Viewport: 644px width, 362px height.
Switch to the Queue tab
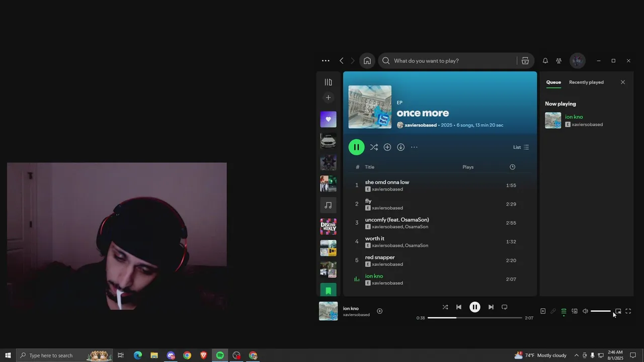pos(553,82)
